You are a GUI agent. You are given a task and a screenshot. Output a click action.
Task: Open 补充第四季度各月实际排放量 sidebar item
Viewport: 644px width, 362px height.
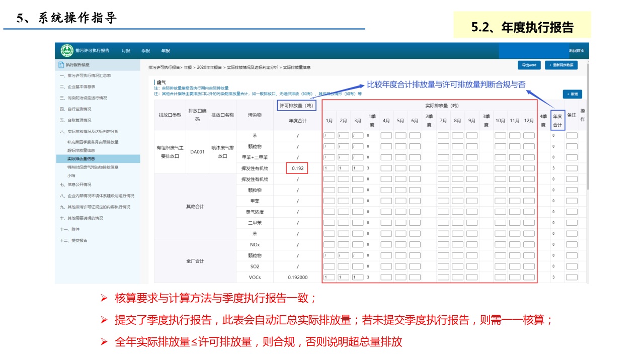pos(93,142)
